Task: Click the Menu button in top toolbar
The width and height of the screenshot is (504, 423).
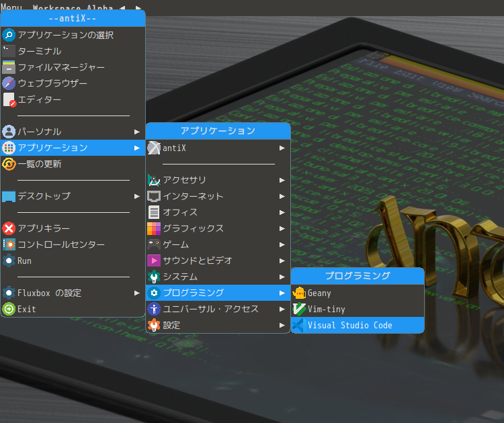Action: (11, 7)
